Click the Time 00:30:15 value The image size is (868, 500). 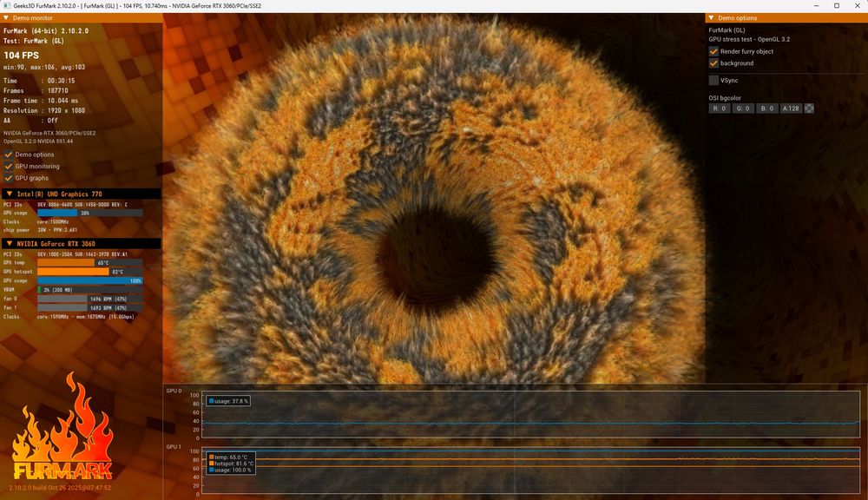coord(61,81)
